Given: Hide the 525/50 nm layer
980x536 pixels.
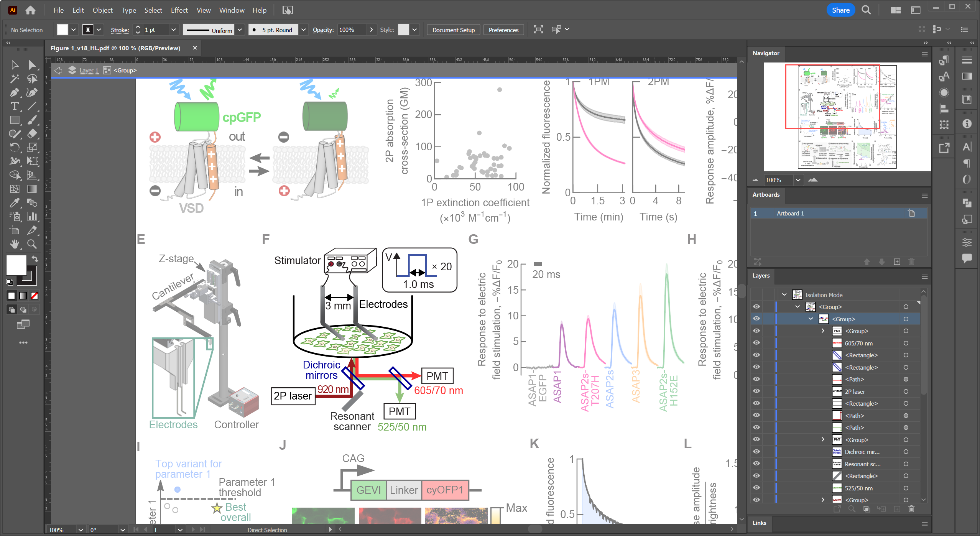Looking at the screenshot, I should pyautogui.click(x=756, y=488).
